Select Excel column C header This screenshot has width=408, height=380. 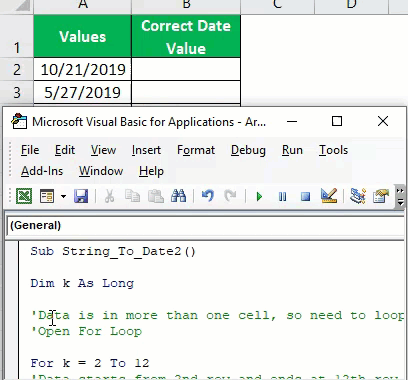click(x=277, y=6)
